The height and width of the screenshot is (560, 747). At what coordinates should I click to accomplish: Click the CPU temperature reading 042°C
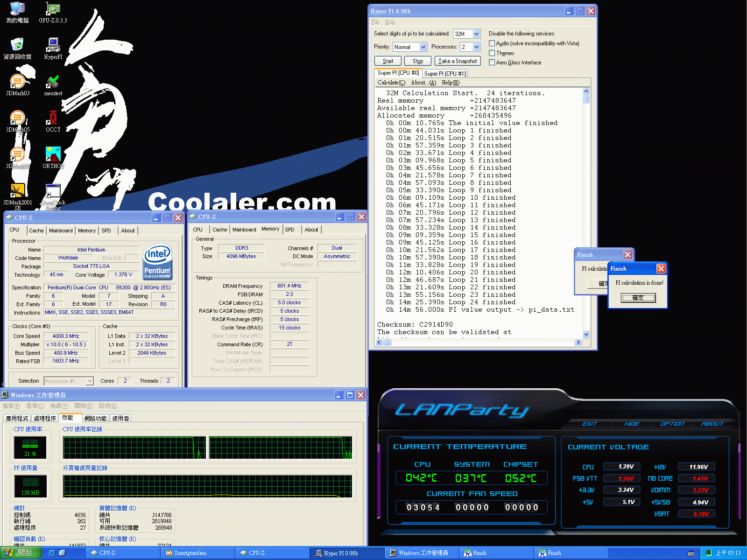pos(422,478)
